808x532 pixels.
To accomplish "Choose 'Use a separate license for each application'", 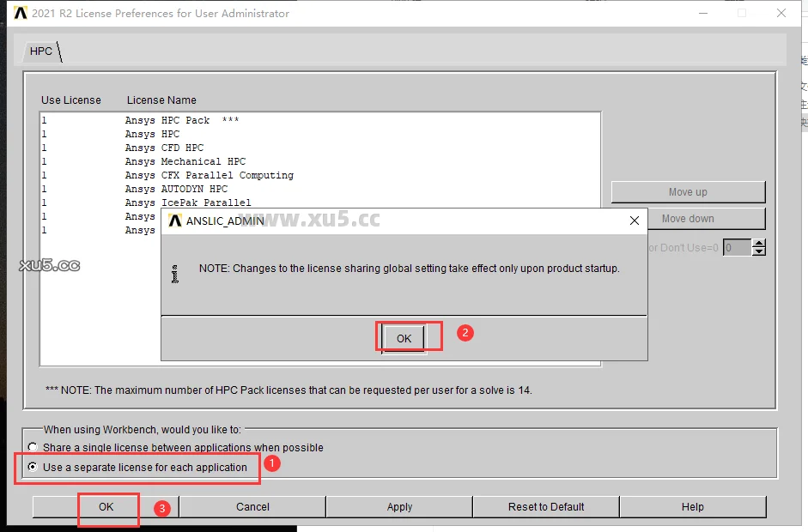I will (33, 468).
